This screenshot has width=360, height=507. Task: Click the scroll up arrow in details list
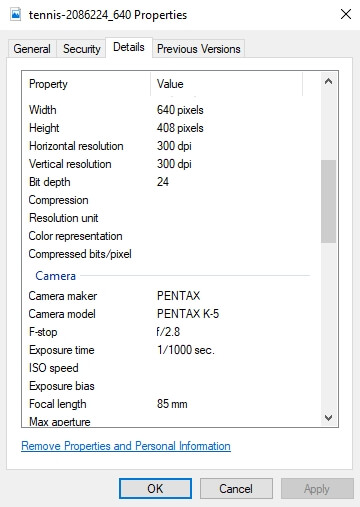tap(328, 81)
